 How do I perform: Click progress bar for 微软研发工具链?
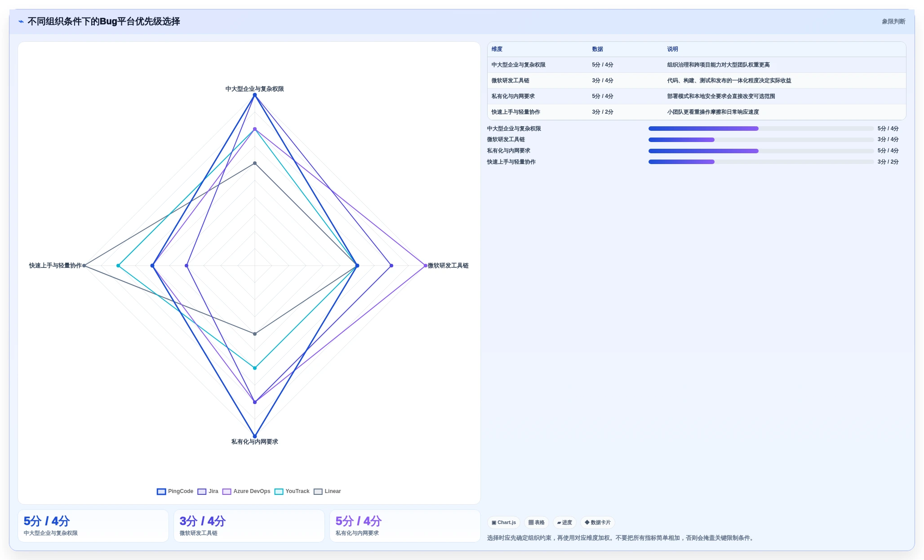coord(761,140)
